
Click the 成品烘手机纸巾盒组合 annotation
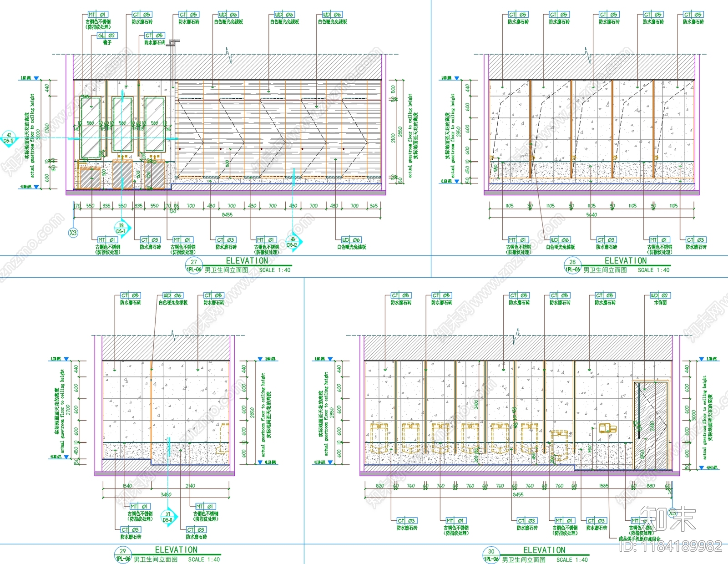point(639,539)
